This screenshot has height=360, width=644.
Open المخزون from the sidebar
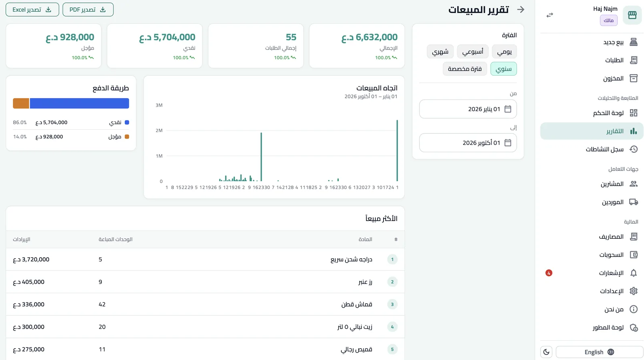click(592, 78)
